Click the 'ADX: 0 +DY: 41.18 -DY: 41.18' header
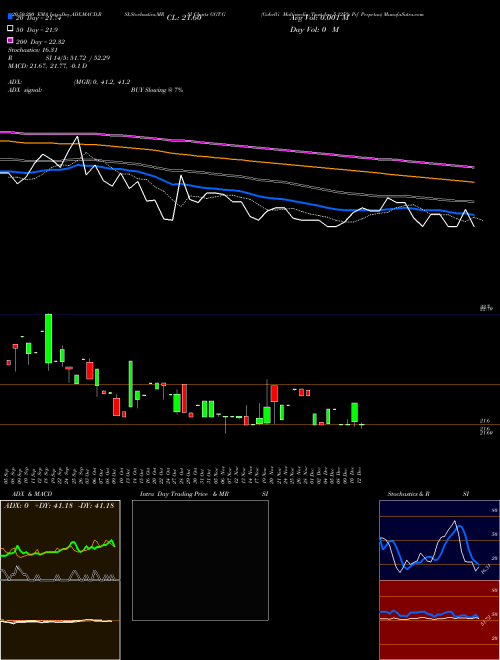The height and width of the screenshot is (660, 500). click(59, 506)
